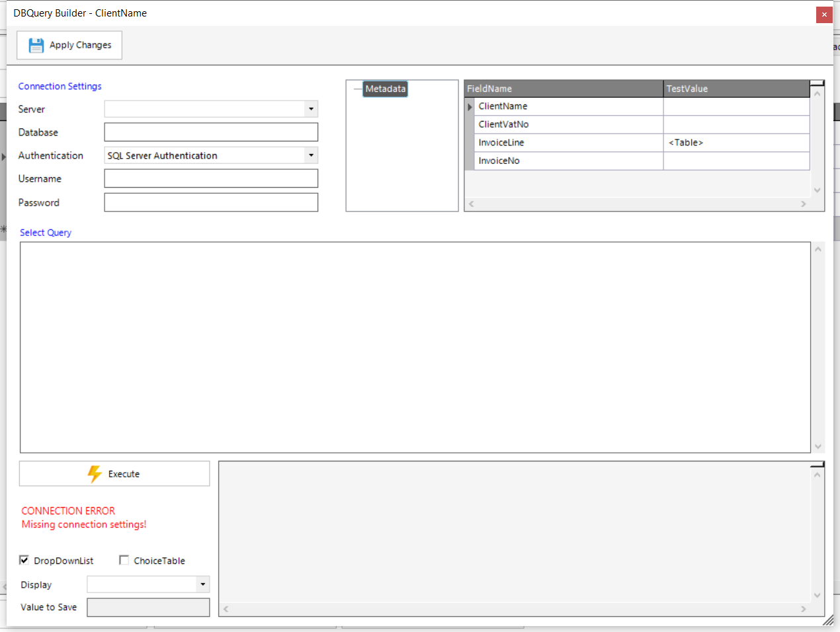Expand the Authentication dropdown

(x=311, y=155)
